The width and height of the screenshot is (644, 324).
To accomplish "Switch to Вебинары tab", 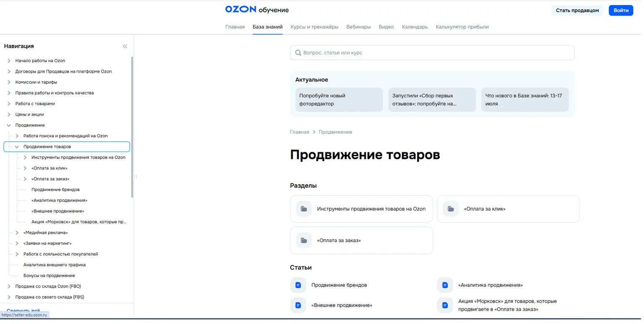I will tap(358, 27).
